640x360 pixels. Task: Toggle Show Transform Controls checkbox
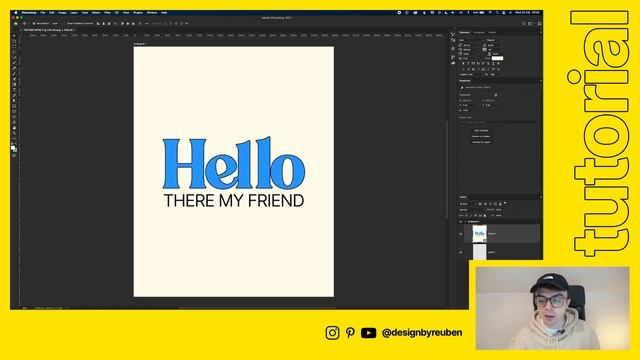point(64,24)
